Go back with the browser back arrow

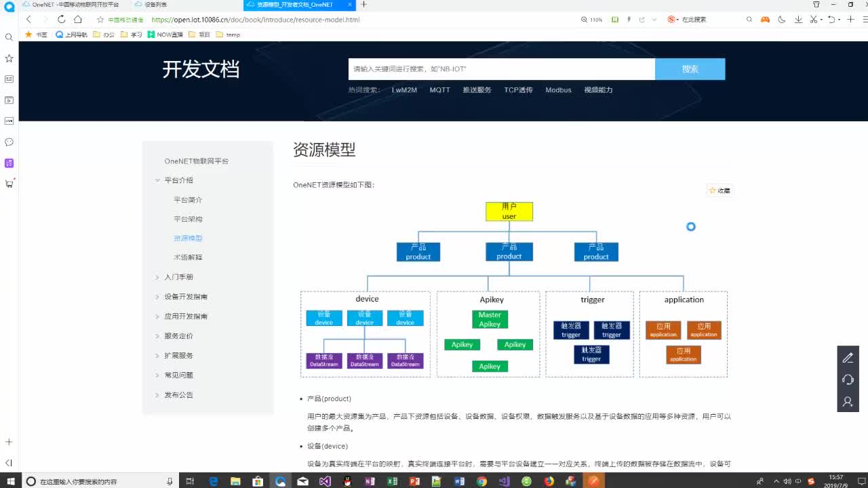28,20
